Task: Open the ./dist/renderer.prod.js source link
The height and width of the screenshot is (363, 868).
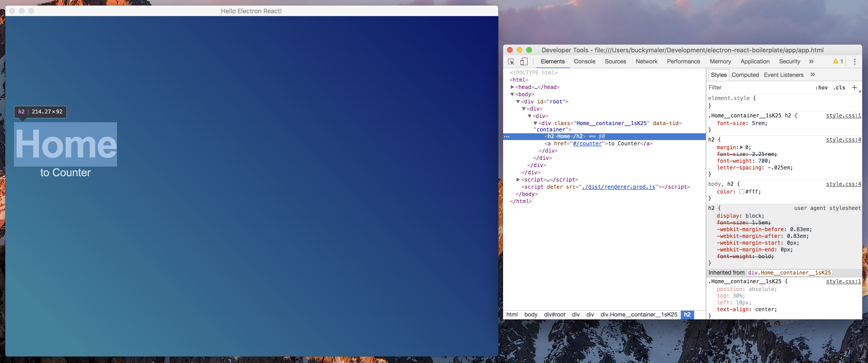Action: (x=619, y=187)
